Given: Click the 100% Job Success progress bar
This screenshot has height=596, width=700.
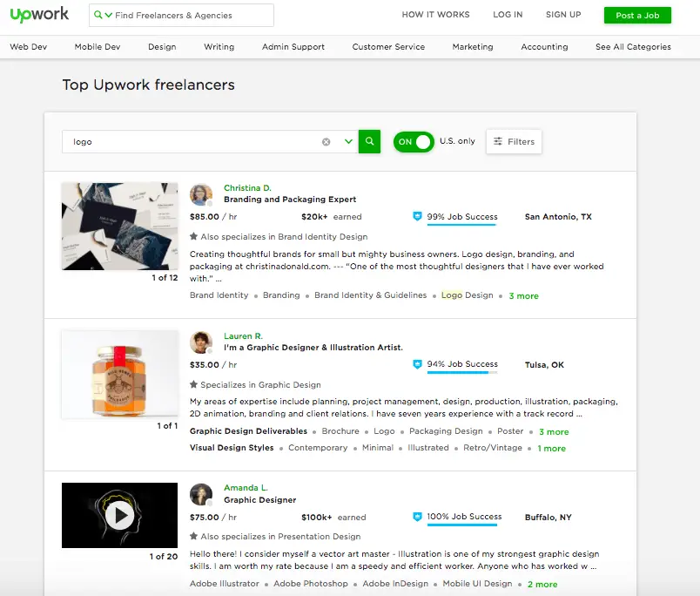Looking at the screenshot, I should pos(462,525).
